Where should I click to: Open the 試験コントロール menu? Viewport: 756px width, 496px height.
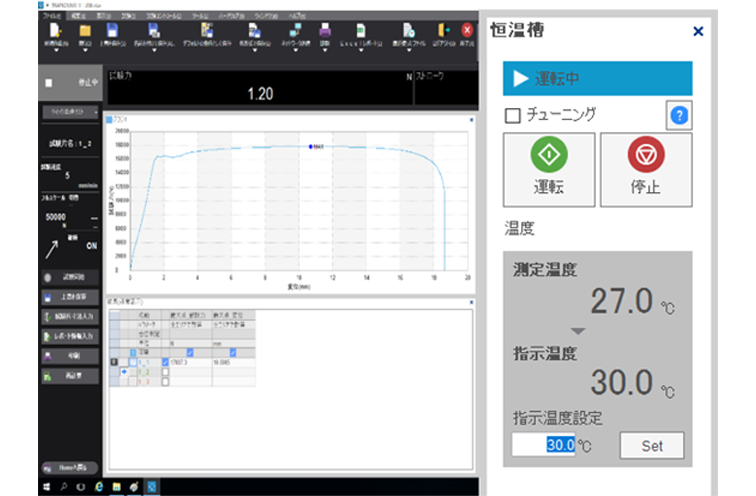tap(164, 16)
